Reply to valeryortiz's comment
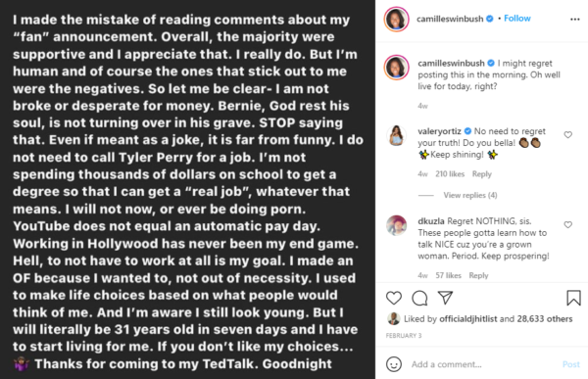Image resolution: width=588 pixels, height=379 pixels. tap(482, 174)
